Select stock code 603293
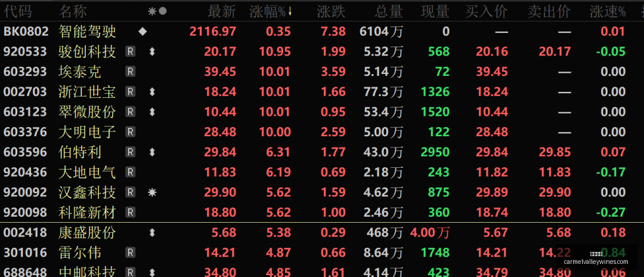 pyautogui.click(x=26, y=72)
